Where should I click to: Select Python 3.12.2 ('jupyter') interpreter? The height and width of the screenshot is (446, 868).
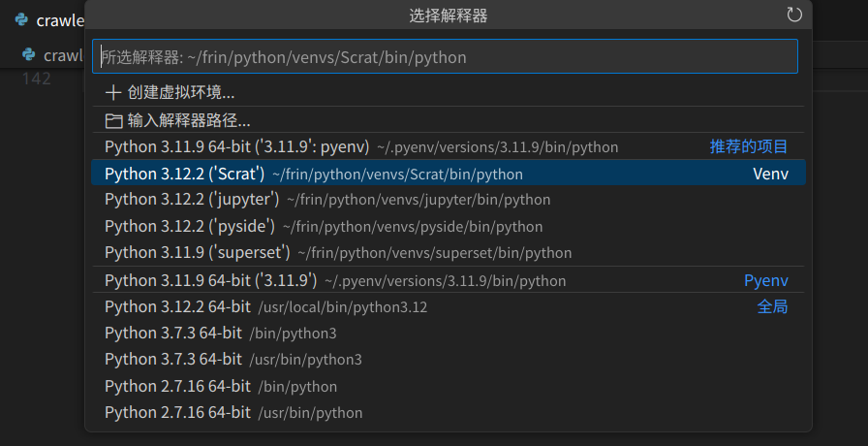click(x=449, y=200)
